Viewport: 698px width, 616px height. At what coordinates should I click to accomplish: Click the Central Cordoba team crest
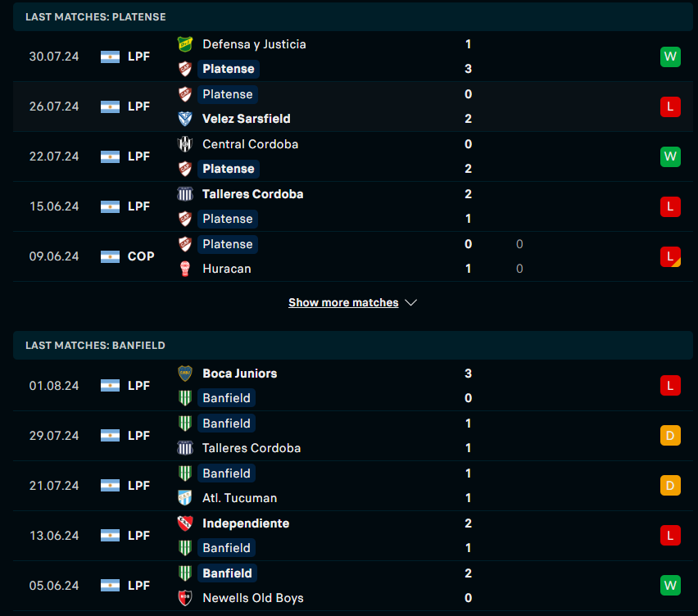185,144
